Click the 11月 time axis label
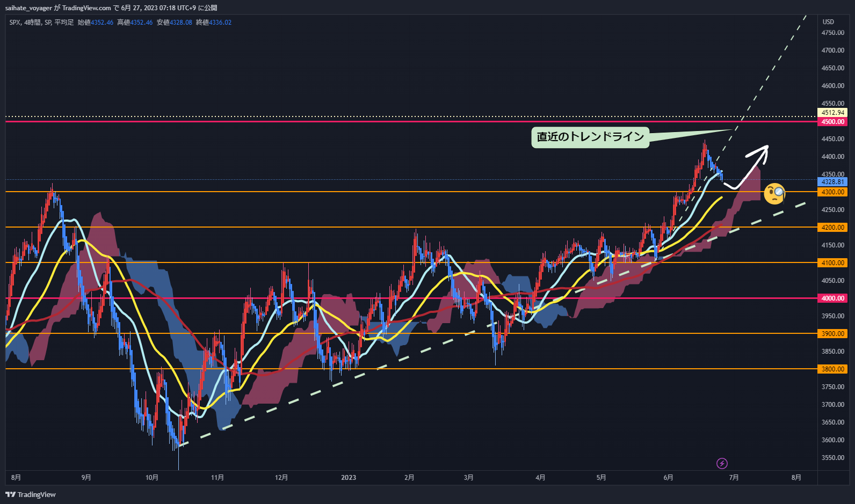This screenshot has height=504, width=855. coord(218,478)
